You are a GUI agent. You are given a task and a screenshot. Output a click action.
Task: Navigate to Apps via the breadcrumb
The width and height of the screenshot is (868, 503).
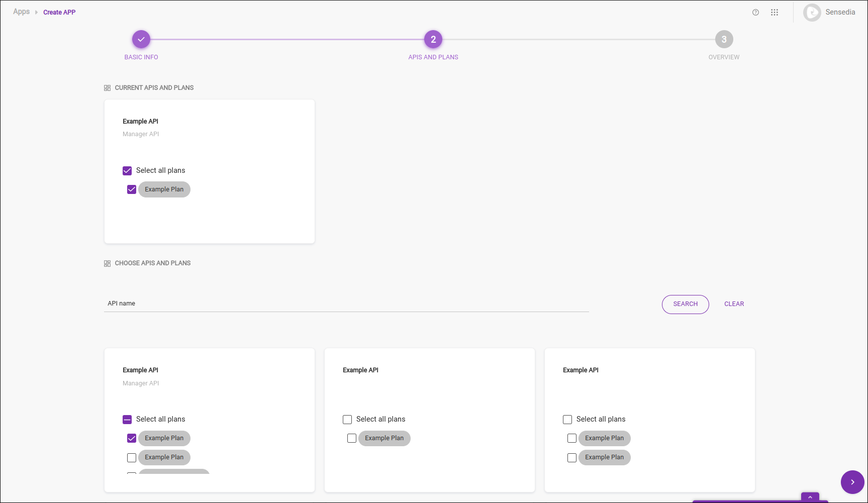pos(21,12)
